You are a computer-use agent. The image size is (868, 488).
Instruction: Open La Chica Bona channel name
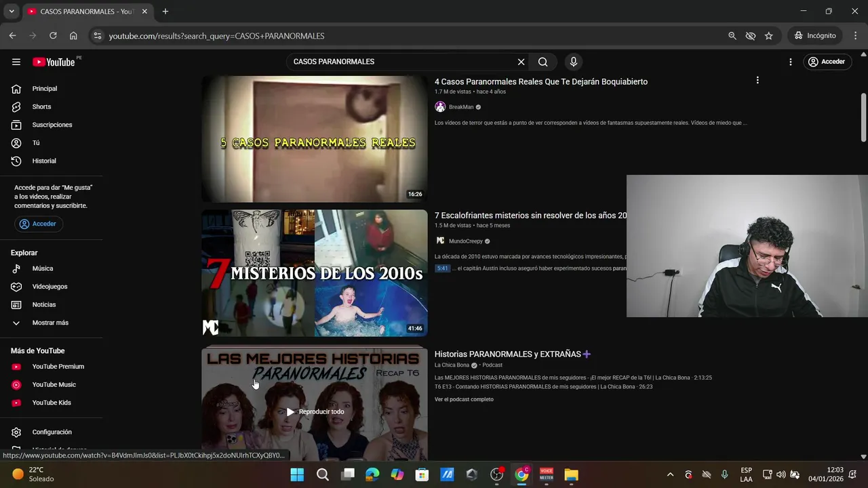point(452,365)
